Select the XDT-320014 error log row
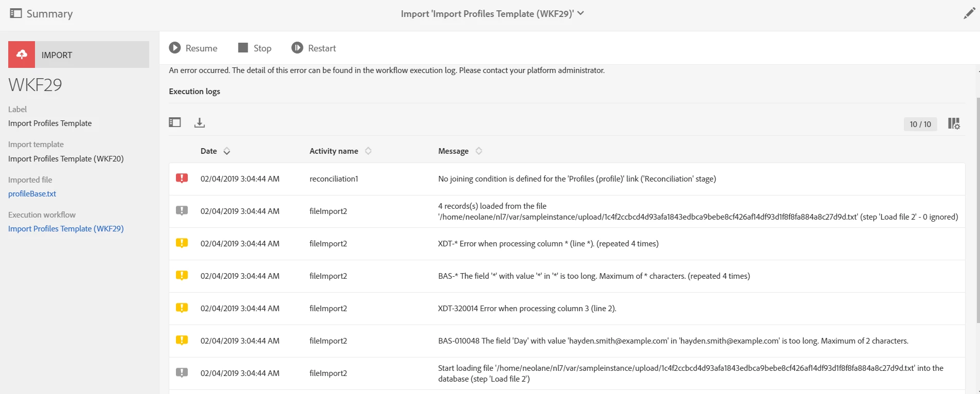This screenshot has height=394, width=980. (527, 309)
